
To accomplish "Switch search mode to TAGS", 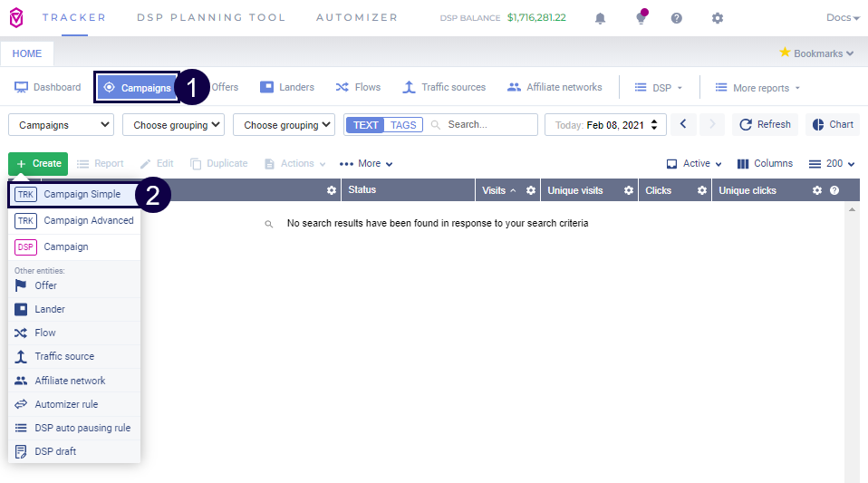I will [x=403, y=125].
